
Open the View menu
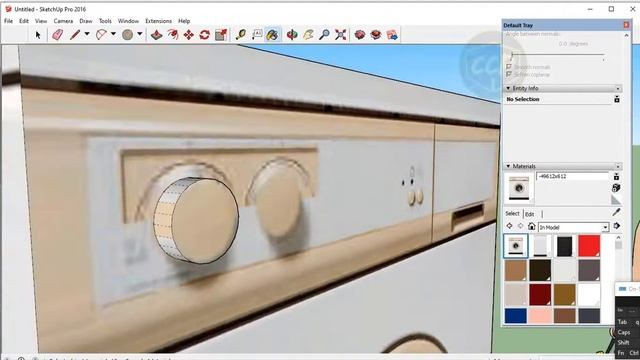41,21
